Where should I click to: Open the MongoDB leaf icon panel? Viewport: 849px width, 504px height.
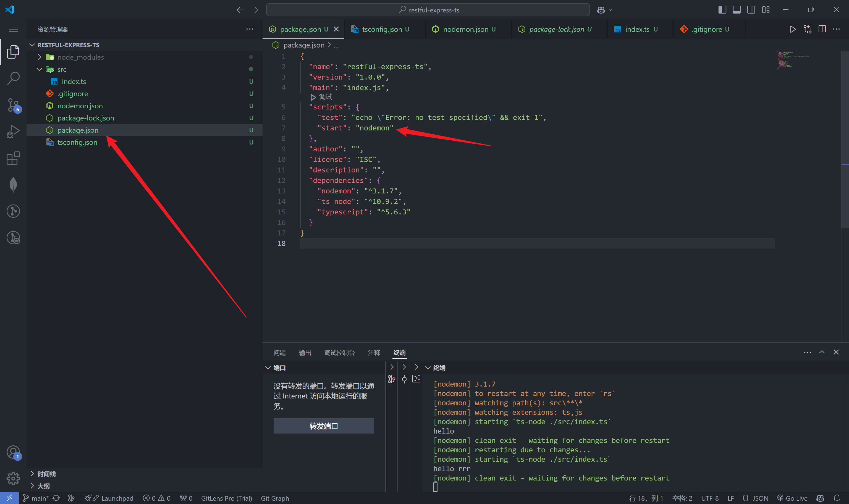point(13,184)
